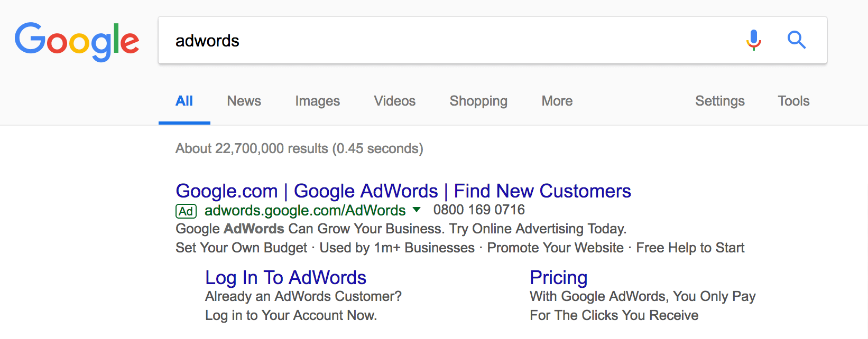Screen dimensions: 868x339
Task: Switch to the Shopping tab
Action: [478, 101]
